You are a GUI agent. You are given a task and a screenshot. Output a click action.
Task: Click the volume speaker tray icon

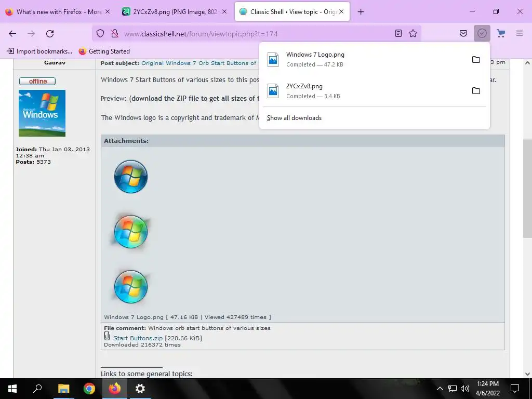pyautogui.click(x=465, y=389)
